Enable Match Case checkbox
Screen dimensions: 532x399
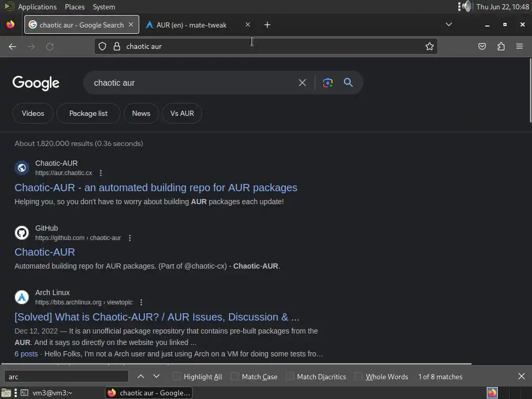pos(234,376)
